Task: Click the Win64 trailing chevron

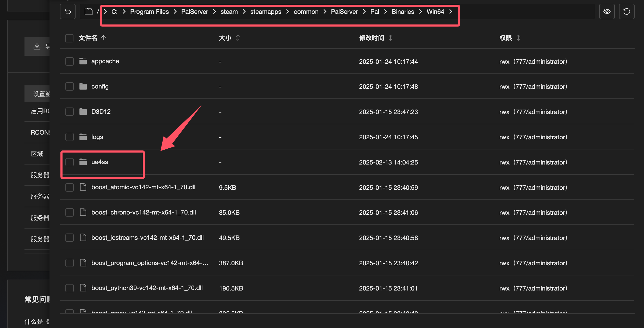Action: click(x=451, y=12)
